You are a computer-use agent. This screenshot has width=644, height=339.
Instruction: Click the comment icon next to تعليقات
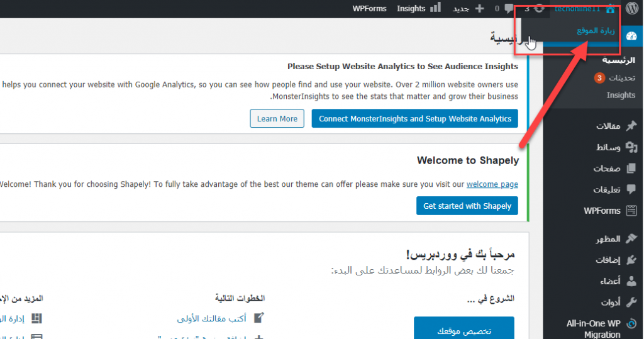click(631, 189)
